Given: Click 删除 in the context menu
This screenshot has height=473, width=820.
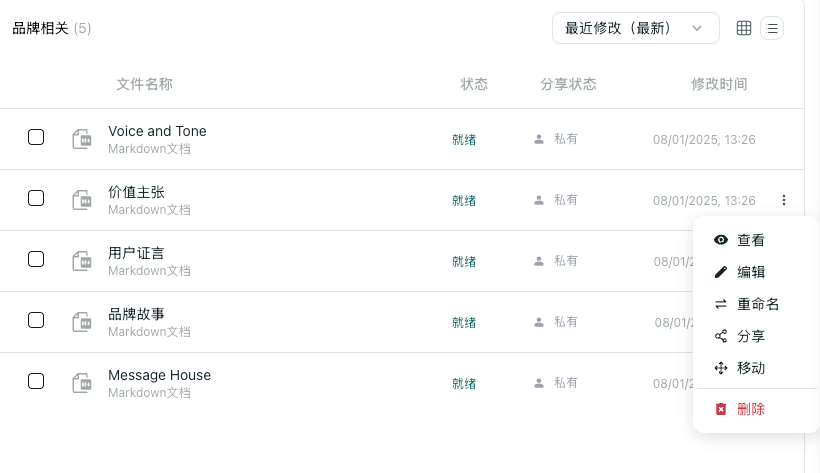Looking at the screenshot, I should (751, 409).
